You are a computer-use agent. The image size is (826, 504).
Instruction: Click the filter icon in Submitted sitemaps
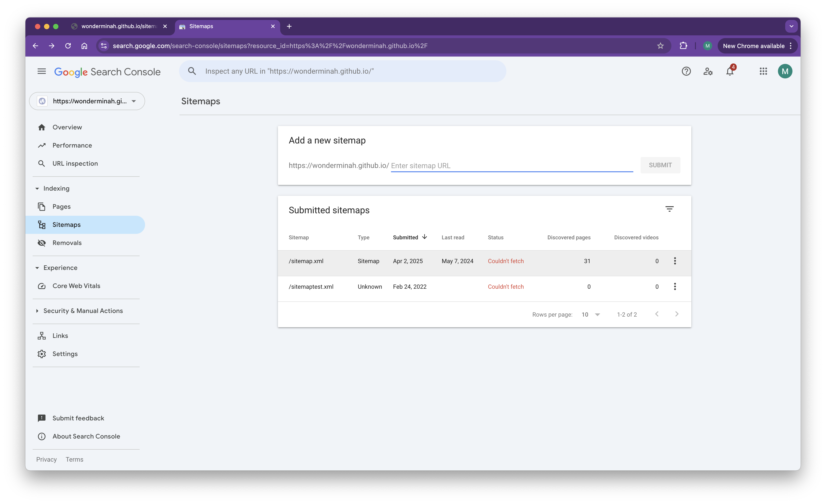[669, 209]
